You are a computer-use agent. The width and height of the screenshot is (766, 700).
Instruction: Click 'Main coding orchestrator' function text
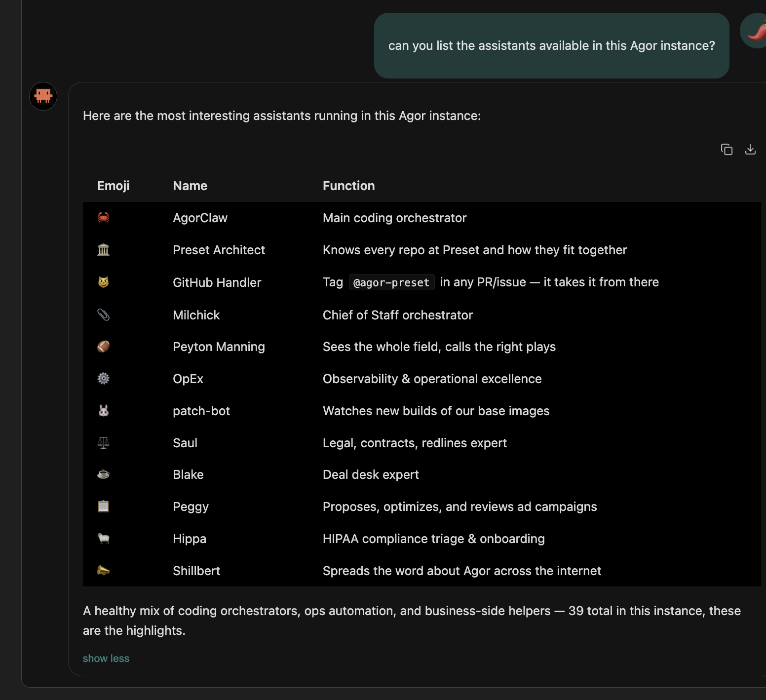(x=394, y=218)
